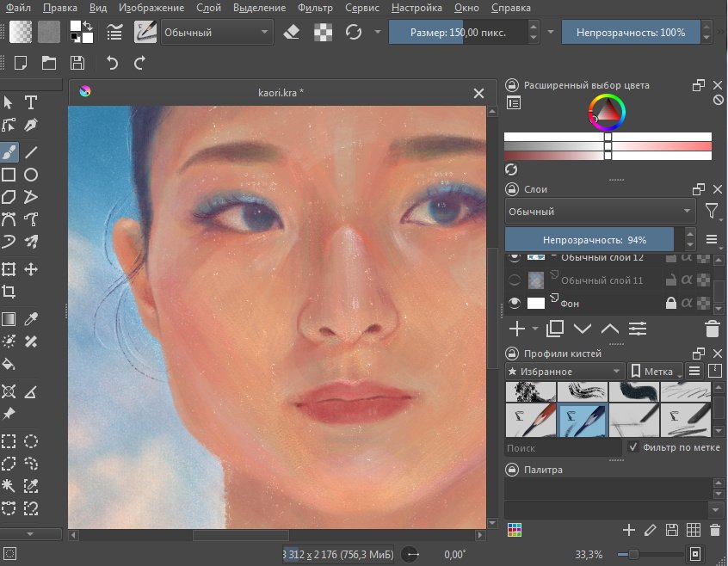Lock the Слои docker

512,189
